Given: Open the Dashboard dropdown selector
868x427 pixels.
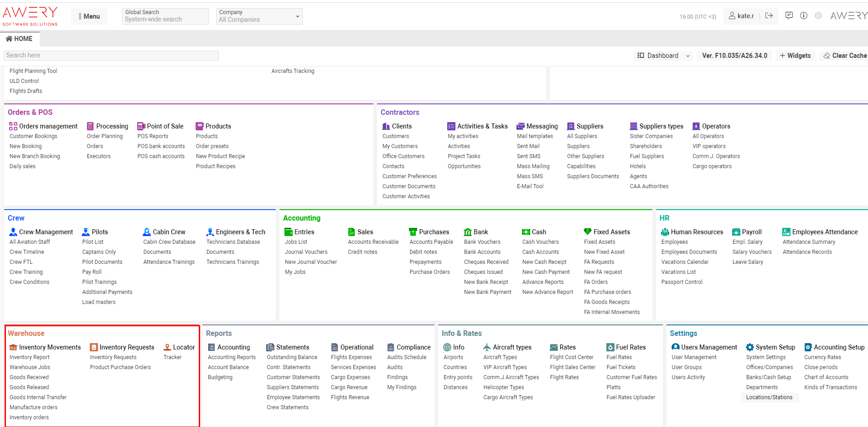Looking at the screenshot, I should [664, 56].
